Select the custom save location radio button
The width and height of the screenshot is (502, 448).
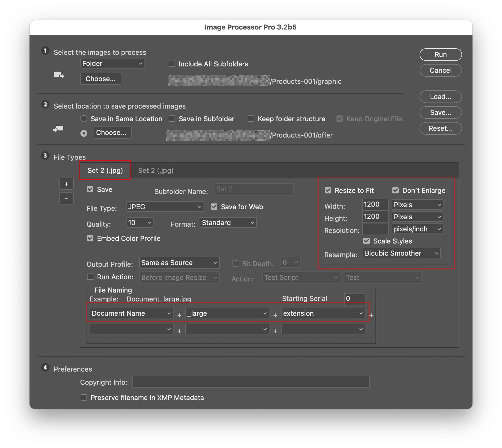pos(84,133)
